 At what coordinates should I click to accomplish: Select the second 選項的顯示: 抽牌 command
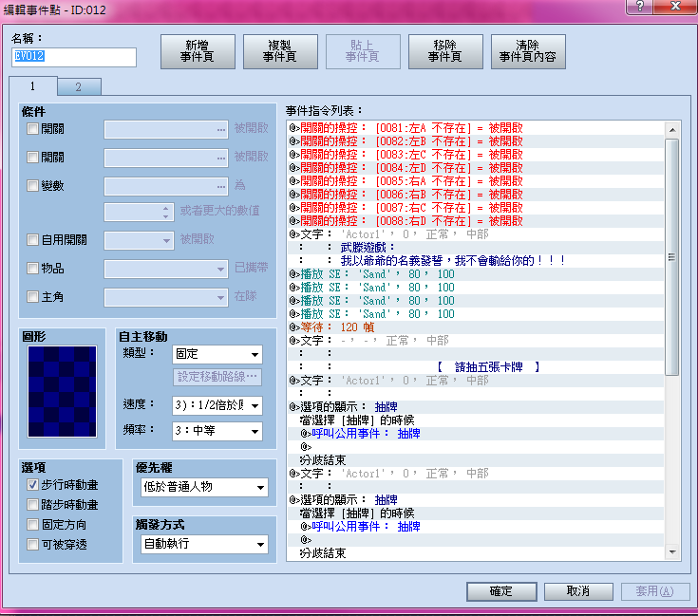click(x=476, y=500)
